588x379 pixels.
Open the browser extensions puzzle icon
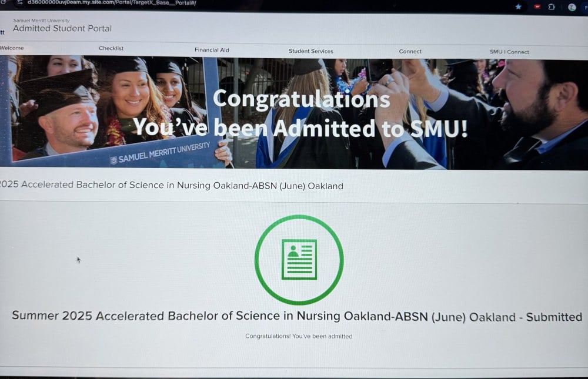[552, 6]
